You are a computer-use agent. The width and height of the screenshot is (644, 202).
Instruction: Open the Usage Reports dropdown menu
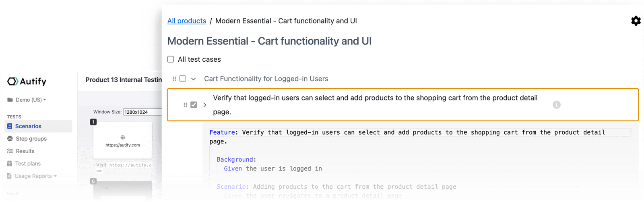click(x=32, y=176)
